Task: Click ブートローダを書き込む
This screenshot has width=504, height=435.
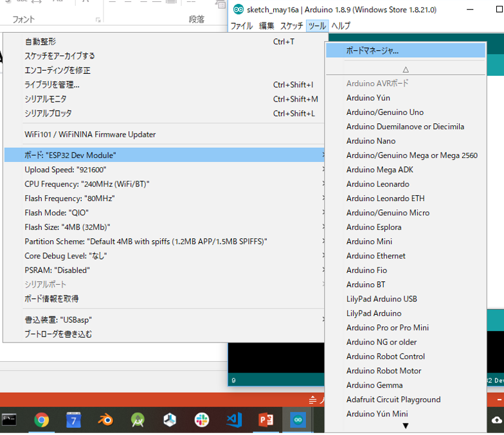Action: click(165, 334)
